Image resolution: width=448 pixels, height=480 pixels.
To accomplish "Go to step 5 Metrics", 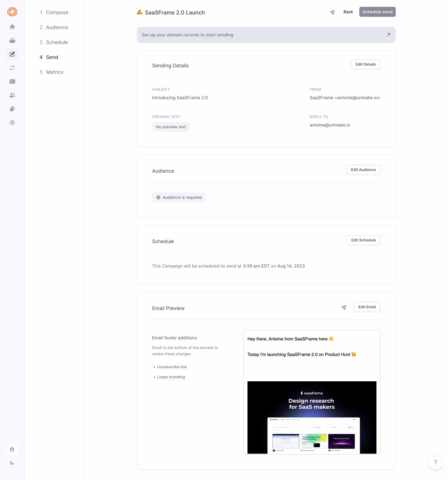I will (51, 72).
